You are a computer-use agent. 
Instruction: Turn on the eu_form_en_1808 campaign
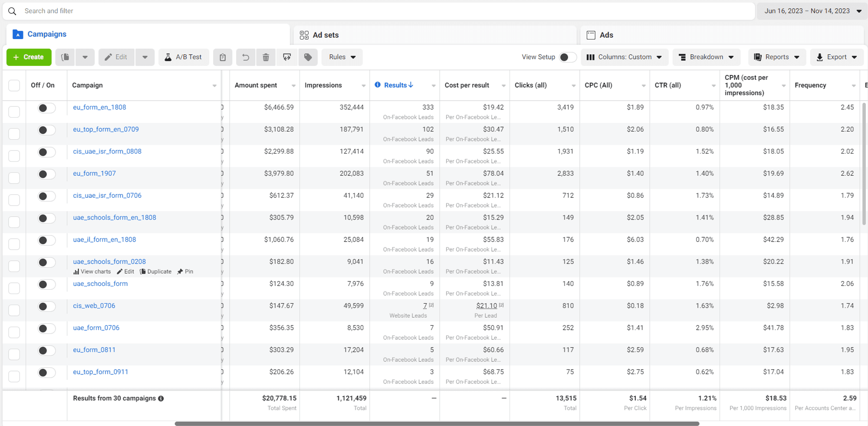[x=46, y=107]
